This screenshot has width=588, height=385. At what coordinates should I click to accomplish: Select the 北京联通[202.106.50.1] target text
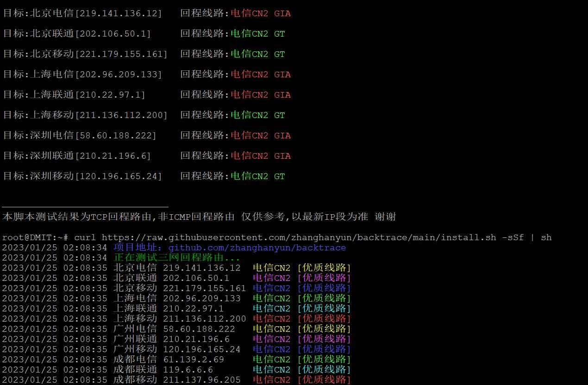(x=77, y=34)
